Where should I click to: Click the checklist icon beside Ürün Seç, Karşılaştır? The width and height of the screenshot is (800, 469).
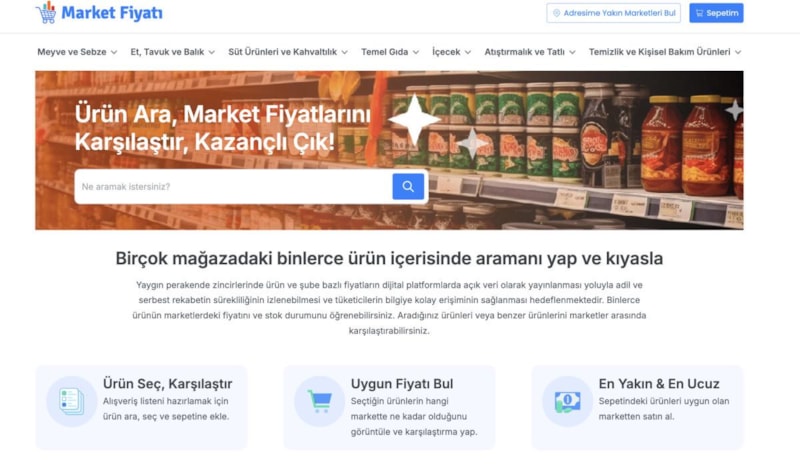(x=71, y=401)
